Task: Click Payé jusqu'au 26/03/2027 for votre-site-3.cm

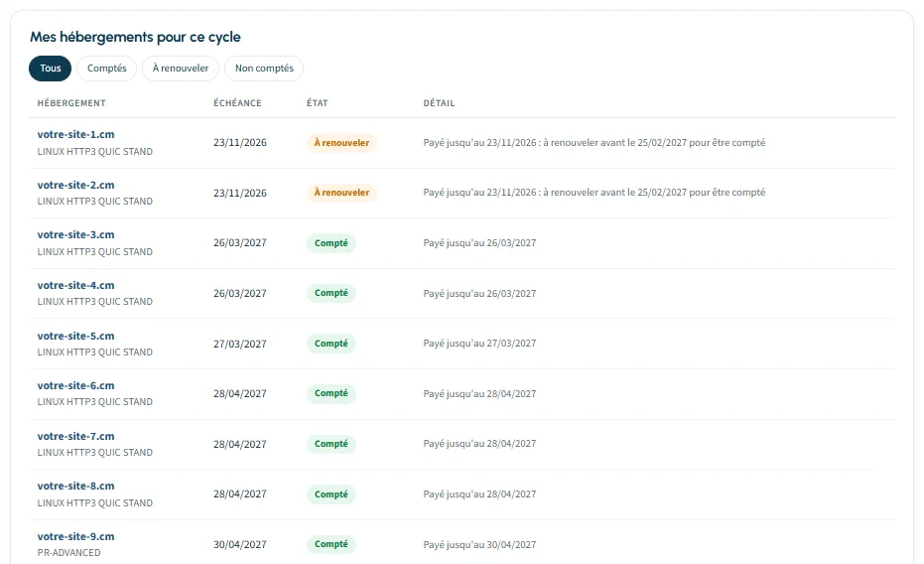Action: coord(479,243)
